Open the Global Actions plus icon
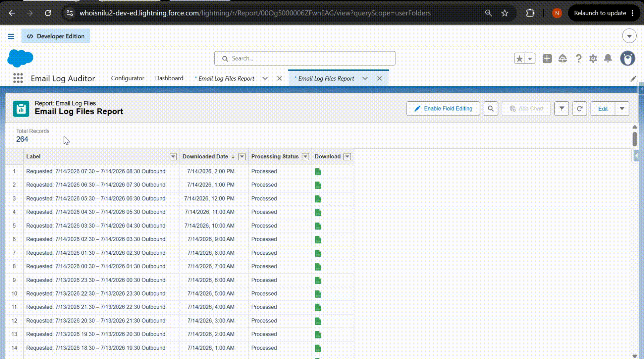 pyautogui.click(x=547, y=58)
